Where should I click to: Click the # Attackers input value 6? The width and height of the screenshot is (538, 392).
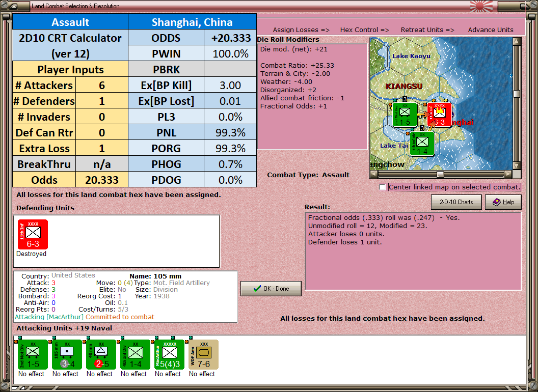[x=102, y=85]
